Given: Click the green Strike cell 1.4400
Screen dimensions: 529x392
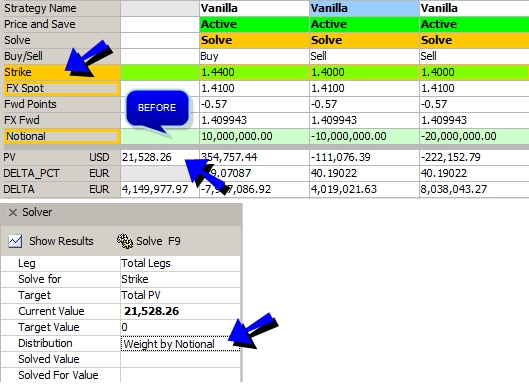Looking at the screenshot, I should click(x=254, y=72).
